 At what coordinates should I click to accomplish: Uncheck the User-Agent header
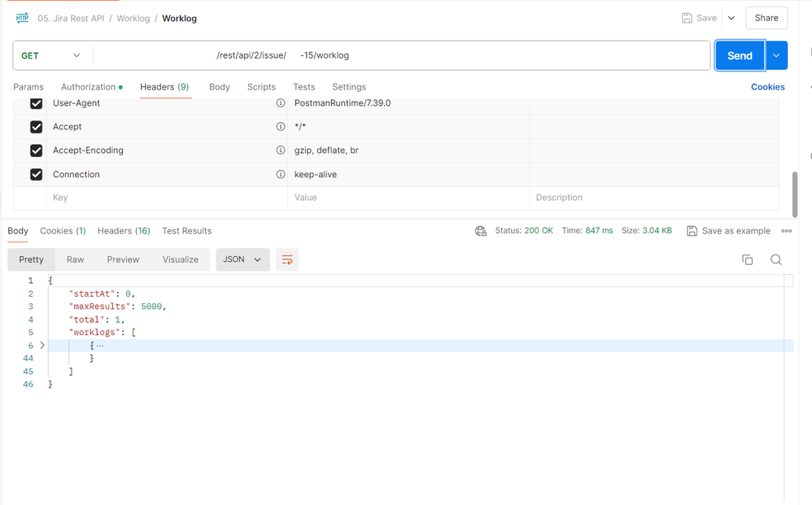pos(36,103)
